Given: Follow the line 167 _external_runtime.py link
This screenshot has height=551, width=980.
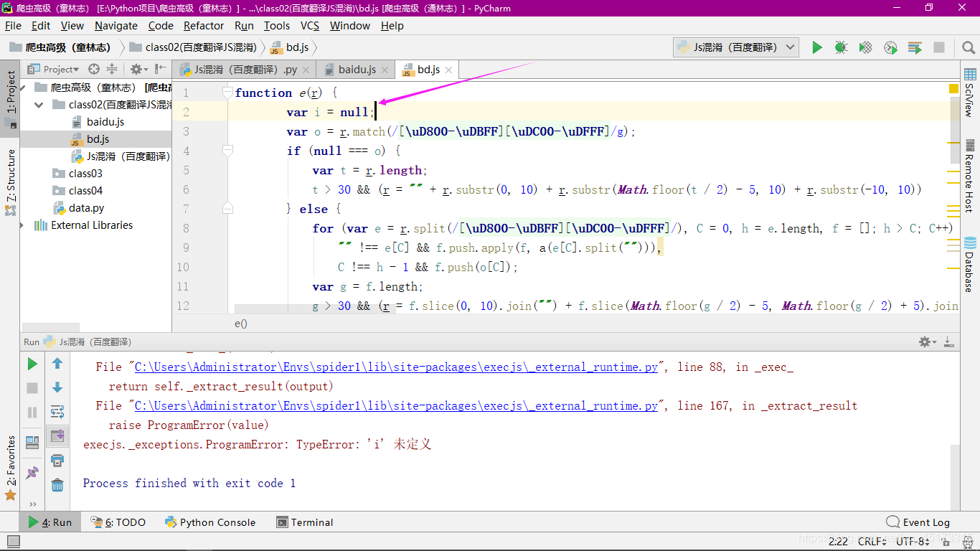Looking at the screenshot, I should tap(396, 405).
